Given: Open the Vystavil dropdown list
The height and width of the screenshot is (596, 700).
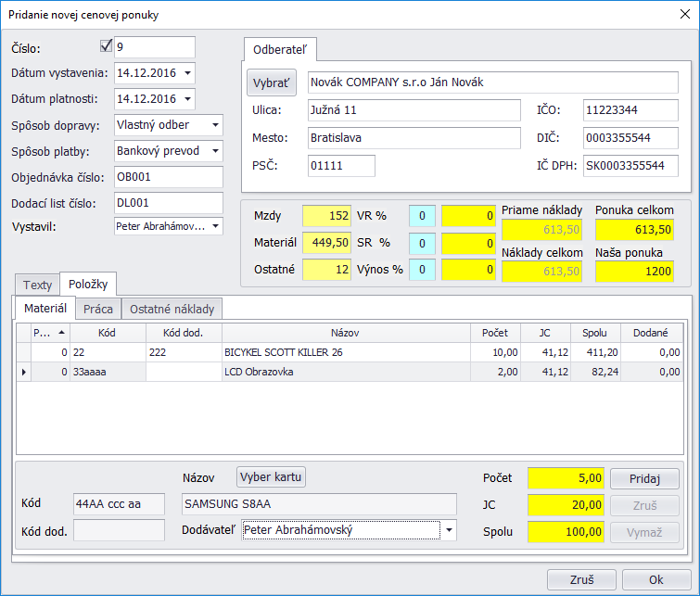Looking at the screenshot, I should (215, 226).
